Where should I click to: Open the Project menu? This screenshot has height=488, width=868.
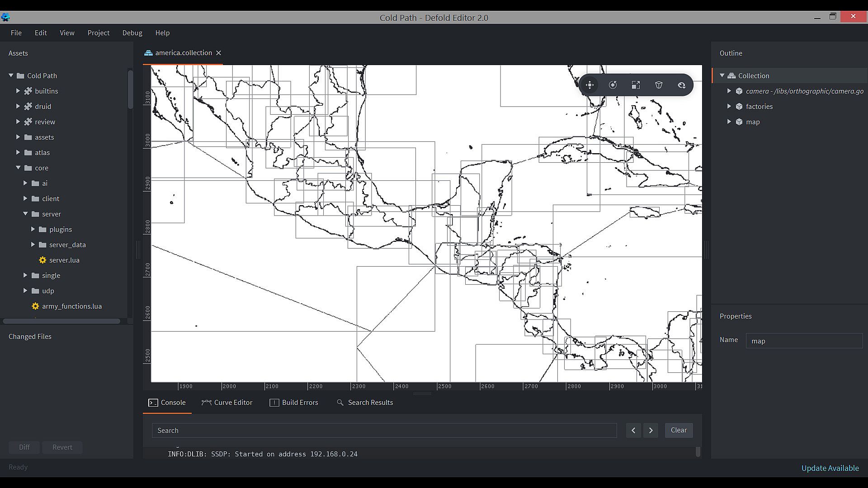98,33
